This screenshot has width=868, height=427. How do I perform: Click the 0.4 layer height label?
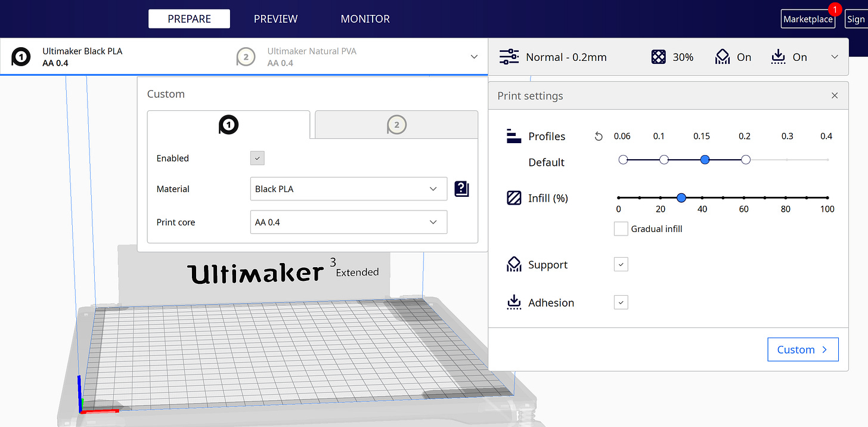826,137
